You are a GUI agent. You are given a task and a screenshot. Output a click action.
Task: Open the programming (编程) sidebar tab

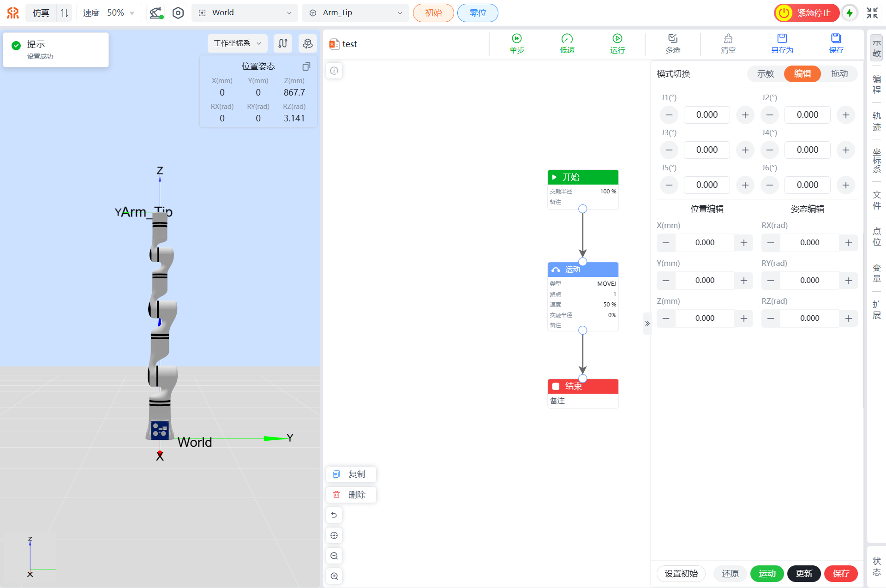pyautogui.click(x=876, y=84)
